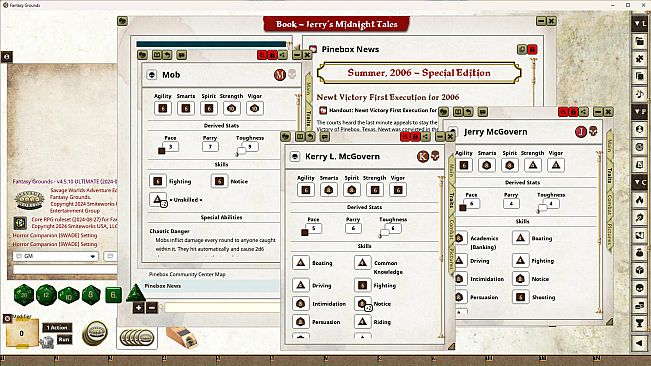
Task: Pick up the green d12 die
Action: [x=46, y=295]
